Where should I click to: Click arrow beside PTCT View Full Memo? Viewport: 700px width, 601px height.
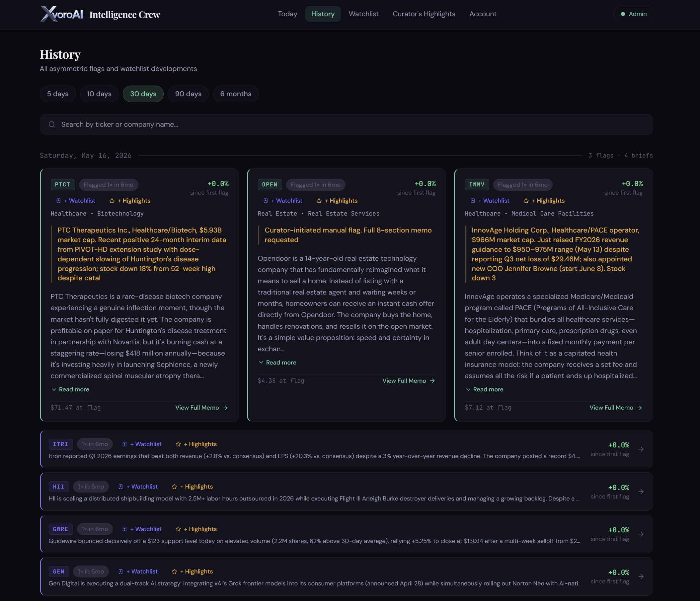225,408
